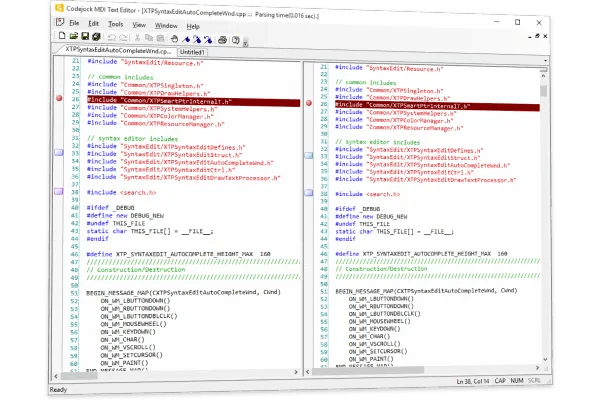Toggle bookmark at line 38 in right pane
This screenshot has height=400, width=600.
[x=309, y=193]
